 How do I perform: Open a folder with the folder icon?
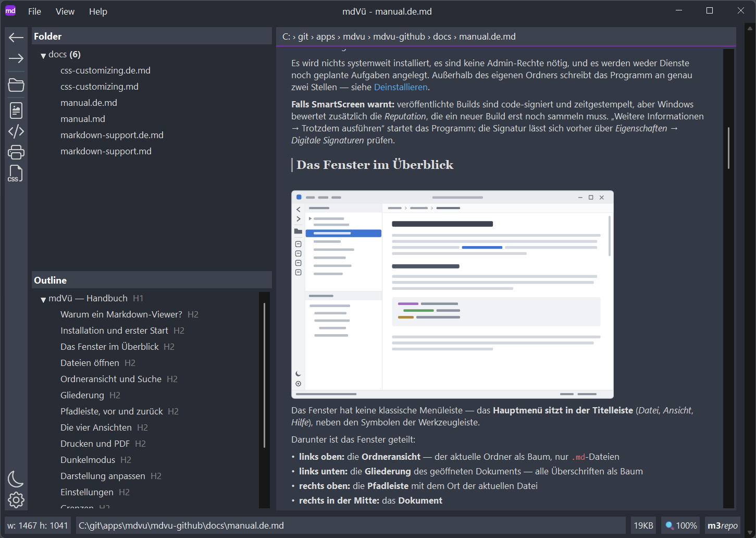coord(16,85)
